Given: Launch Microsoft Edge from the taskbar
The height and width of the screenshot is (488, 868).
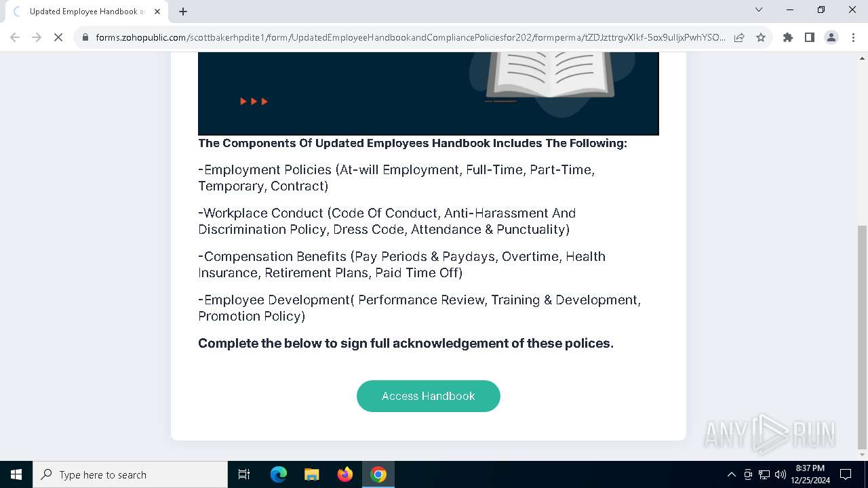Looking at the screenshot, I should 279,474.
